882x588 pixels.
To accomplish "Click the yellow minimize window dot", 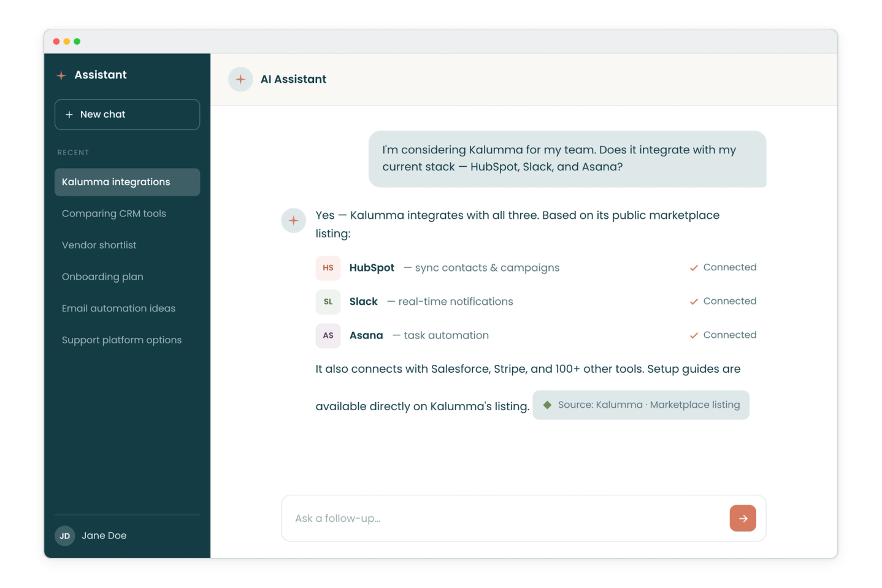I will click(x=67, y=42).
